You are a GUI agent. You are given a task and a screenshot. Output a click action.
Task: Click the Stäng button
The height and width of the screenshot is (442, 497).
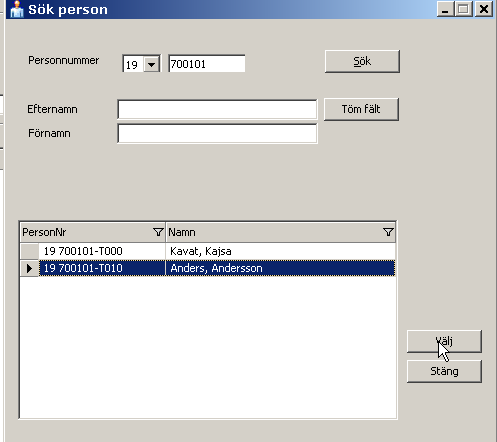[444, 371]
